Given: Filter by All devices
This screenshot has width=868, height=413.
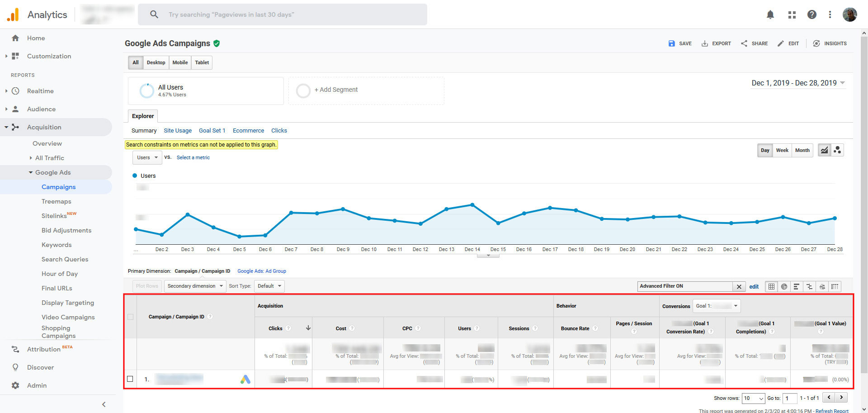Looking at the screenshot, I should tap(136, 62).
